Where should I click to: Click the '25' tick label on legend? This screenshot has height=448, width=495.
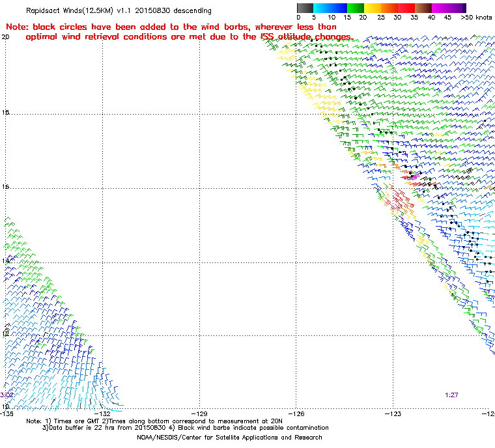pos(381,18)
